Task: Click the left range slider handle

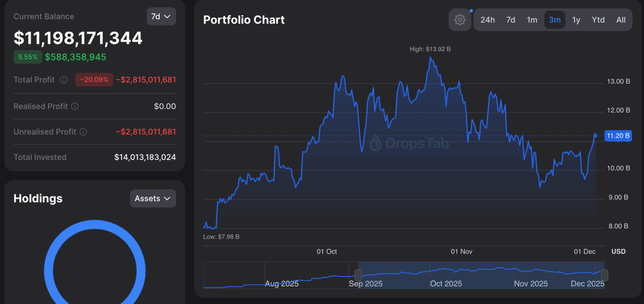Action: [x=358, y=275]
